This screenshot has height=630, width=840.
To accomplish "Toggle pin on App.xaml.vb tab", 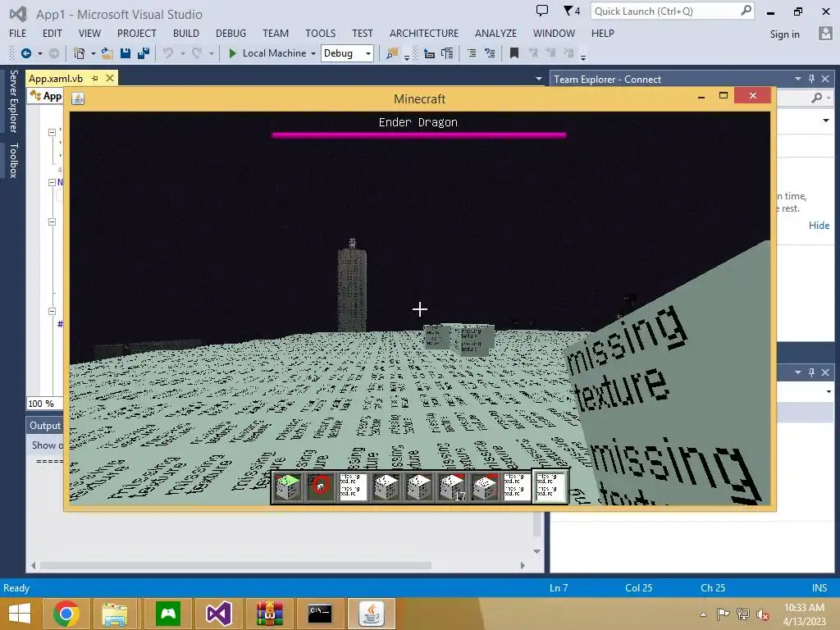I will 95,78.
